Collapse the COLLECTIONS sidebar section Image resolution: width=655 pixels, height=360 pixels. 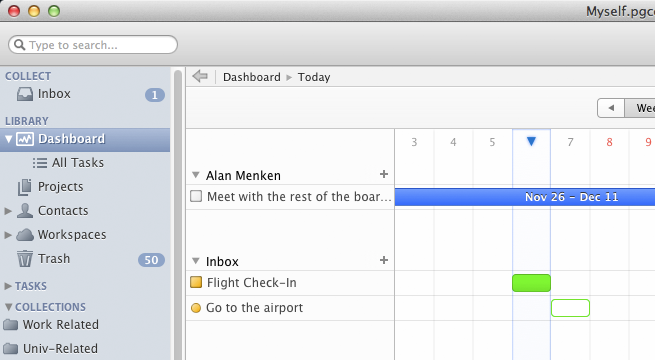(x=8, y=307)
